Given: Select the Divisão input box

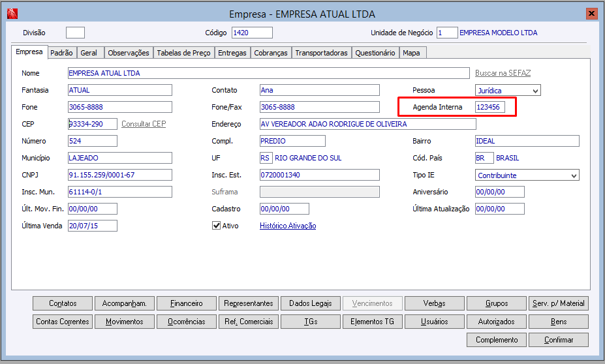Looking at the screenshot, I should 75,33.
